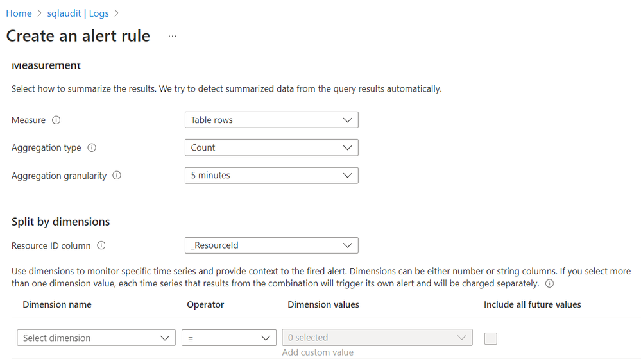Click Add custom value link
641x364 pixels.
pyautogui.click(x=318, y=352)
